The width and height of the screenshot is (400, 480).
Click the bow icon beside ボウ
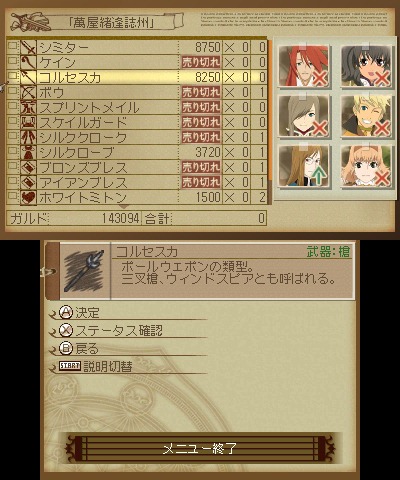[28, 92]
